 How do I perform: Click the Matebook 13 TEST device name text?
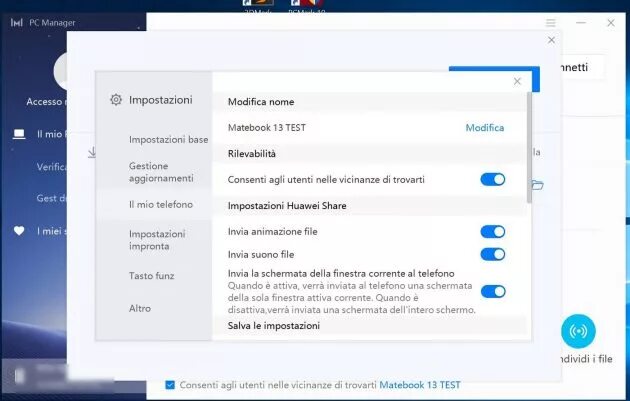pos(267,128)
